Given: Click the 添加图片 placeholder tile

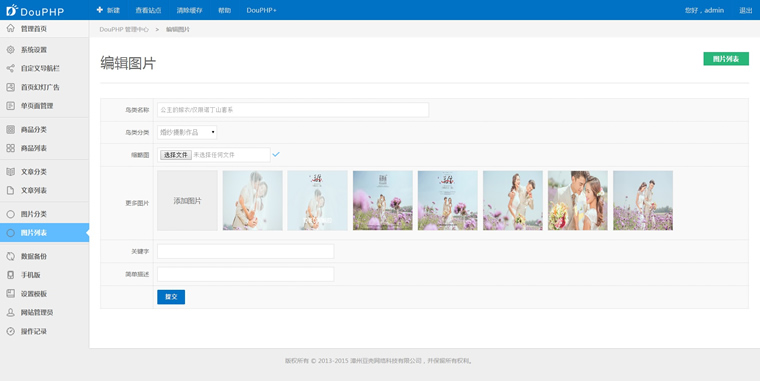Looking at the screenshot, I should (x=187, y=200).
